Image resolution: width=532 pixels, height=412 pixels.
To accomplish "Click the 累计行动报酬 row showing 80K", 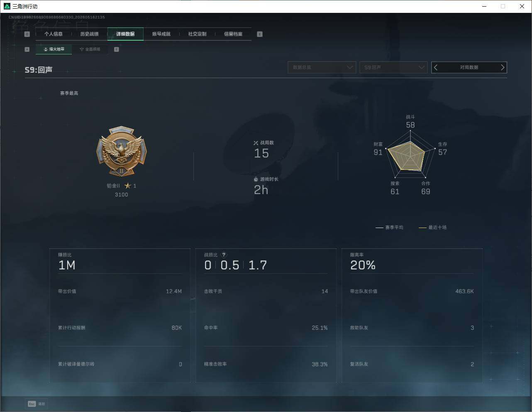I will click(x=120, y=328).
